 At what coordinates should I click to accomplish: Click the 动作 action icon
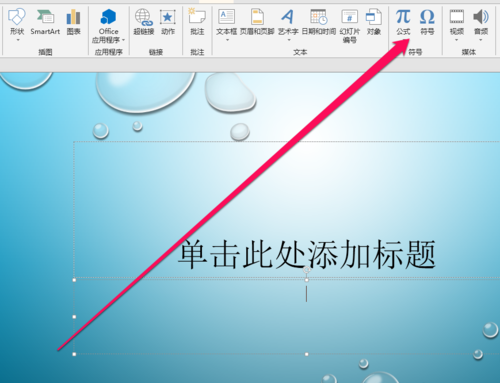click(168, 23)
